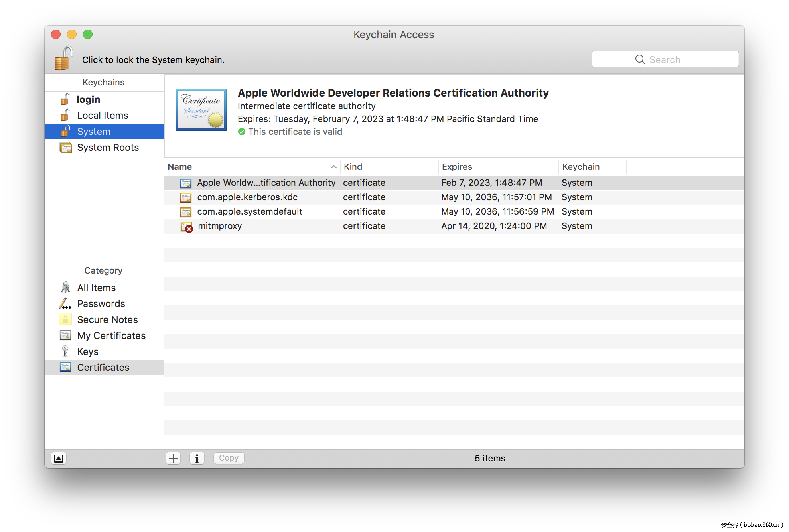Viewport: 789px width, 532px height.
Task: Select the com.apple.kerberos.kdc certificate row
Action: [x=247, y=197]
